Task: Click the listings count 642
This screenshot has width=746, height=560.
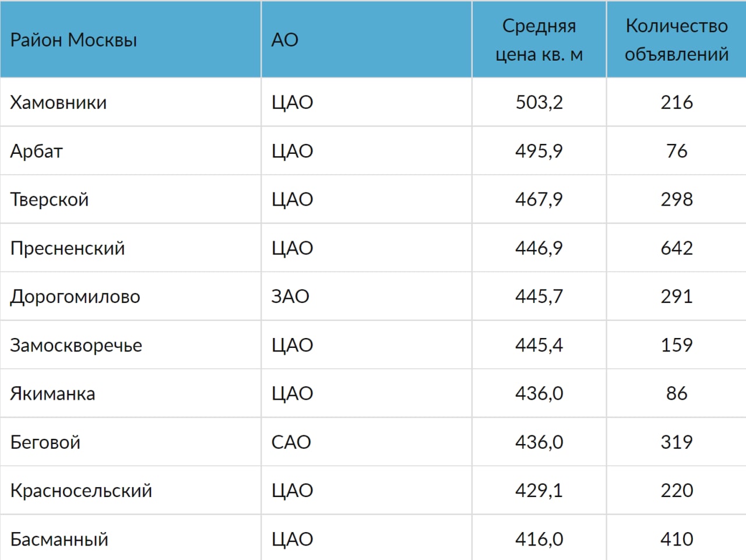Action: [x=677, y=248]
